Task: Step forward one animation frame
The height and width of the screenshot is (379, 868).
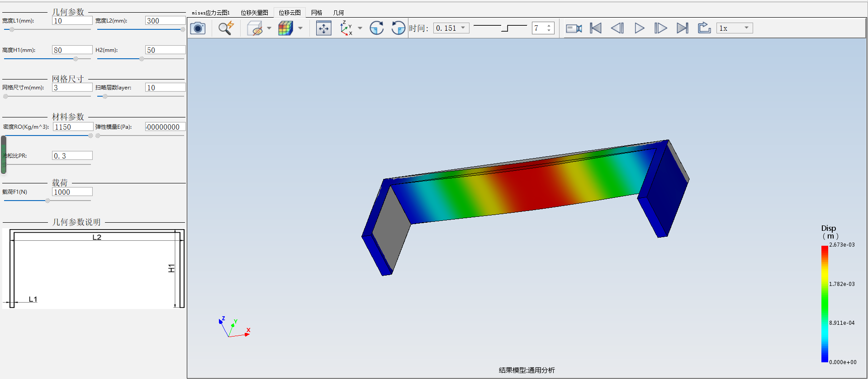Action: click(661, 28)
